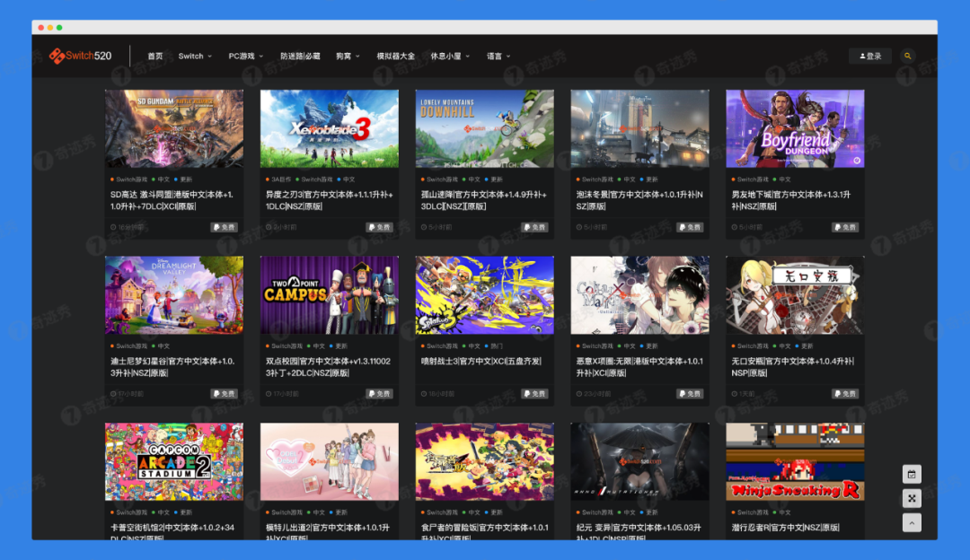Click the 免费 badge on 双点校园 card
This screenshot has height=560, width=970.
(x=380, y=394)
